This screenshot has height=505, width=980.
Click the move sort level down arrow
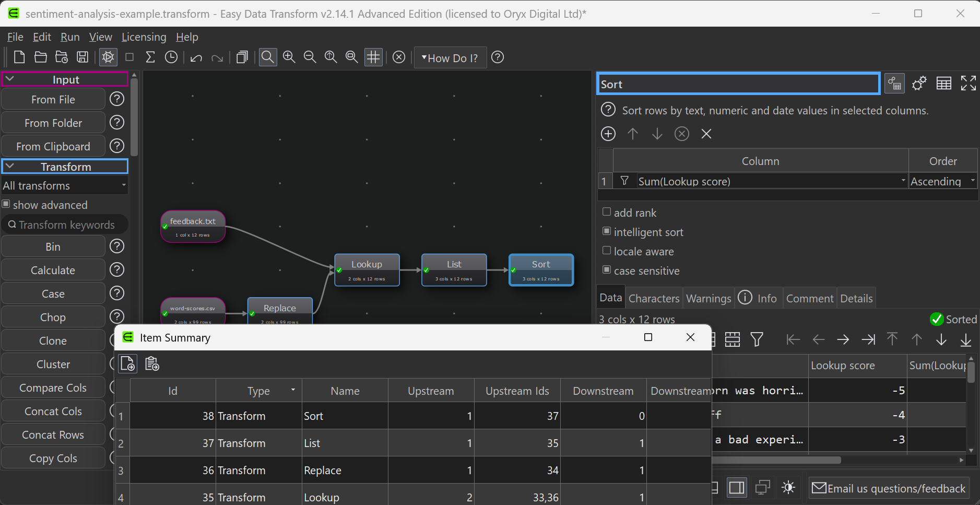pos(657,134)
